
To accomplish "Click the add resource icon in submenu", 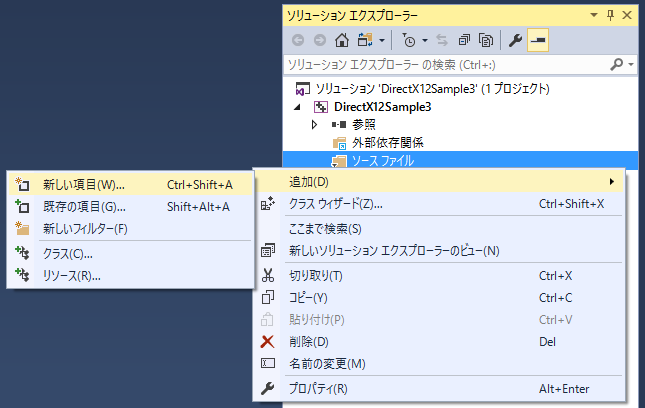I will tap(22, 275).
